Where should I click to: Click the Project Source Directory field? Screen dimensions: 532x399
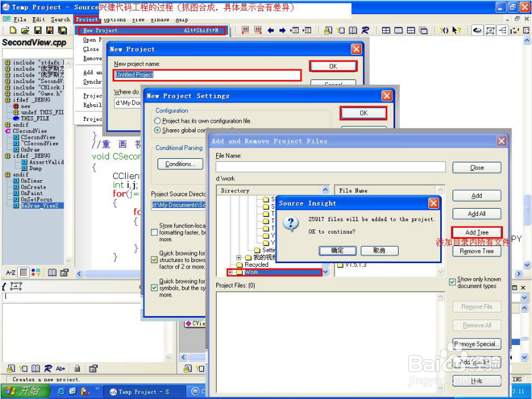(x=179, y=205)
